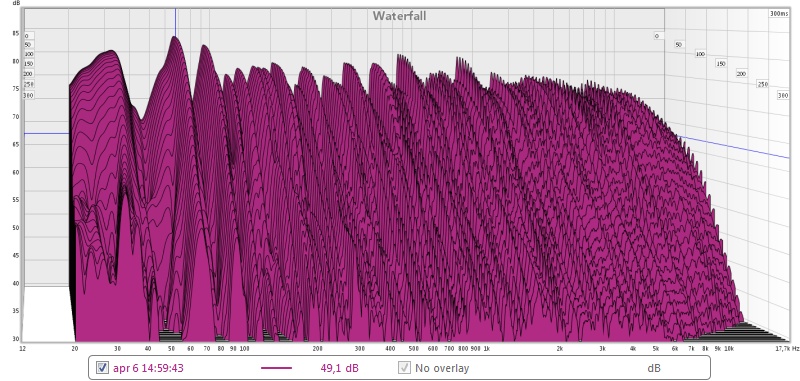
Task: Select the 49,1 dB readout value
Action: [339, 368]
